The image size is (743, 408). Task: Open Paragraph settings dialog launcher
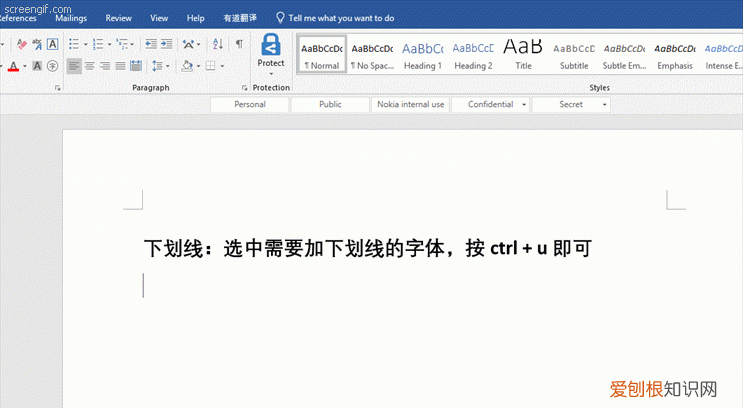(x=245, y=88)
